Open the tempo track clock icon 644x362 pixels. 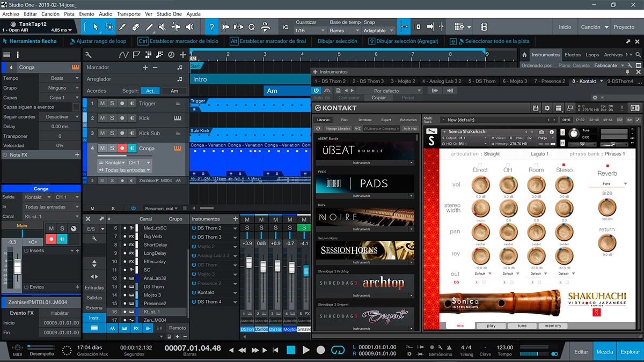(171, 55)
